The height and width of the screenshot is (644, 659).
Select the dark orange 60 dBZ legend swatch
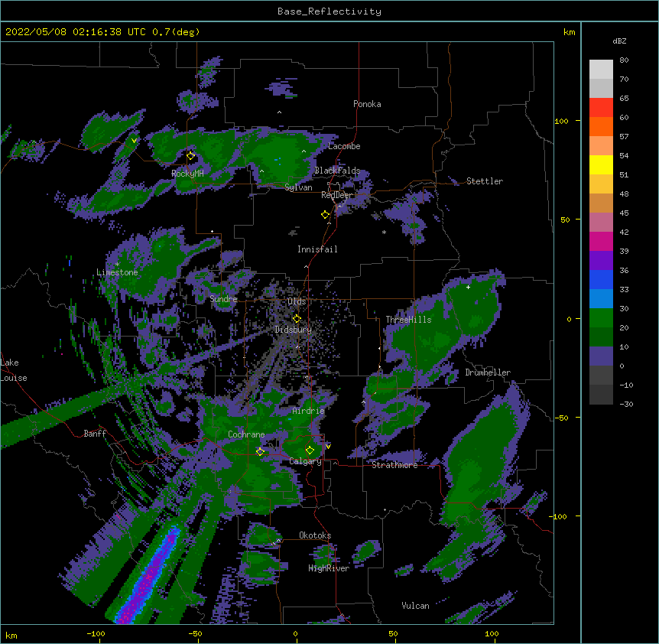[x=601, y=126]
